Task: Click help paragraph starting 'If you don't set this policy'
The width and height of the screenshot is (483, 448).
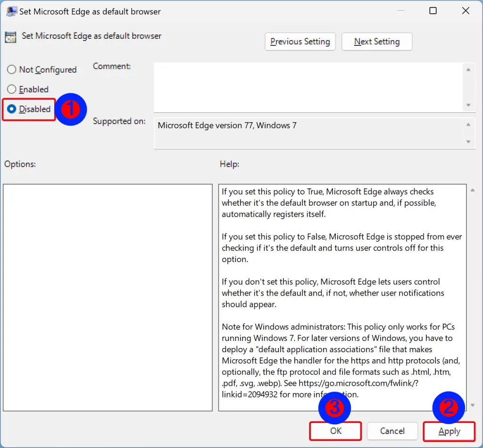Action: (x=333, y=293)
